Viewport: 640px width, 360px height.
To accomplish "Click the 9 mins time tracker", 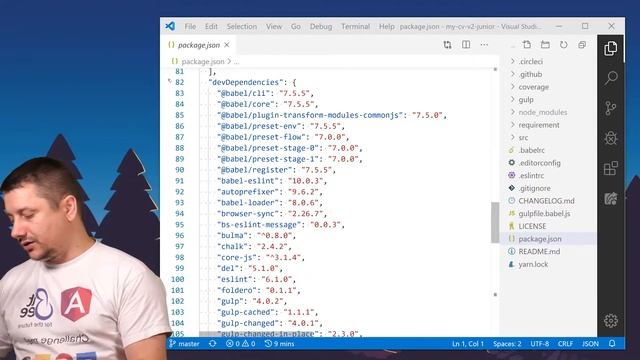I will (280, 344).
